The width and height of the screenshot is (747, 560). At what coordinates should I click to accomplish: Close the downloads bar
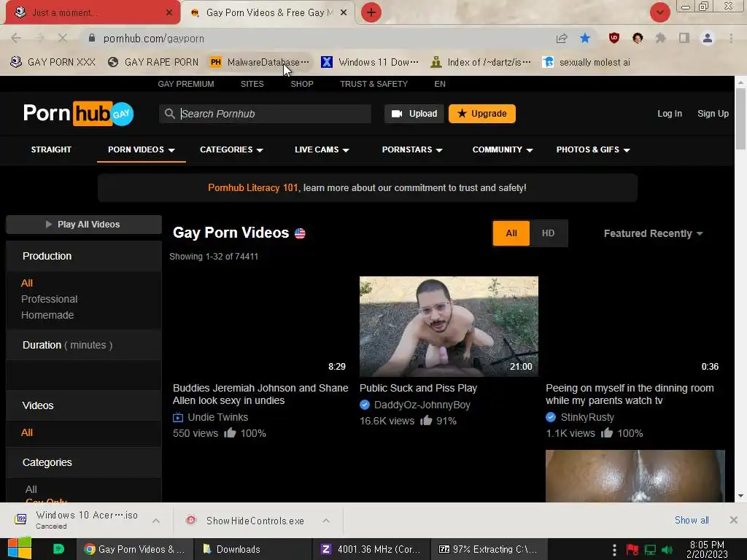coord(734,520)
